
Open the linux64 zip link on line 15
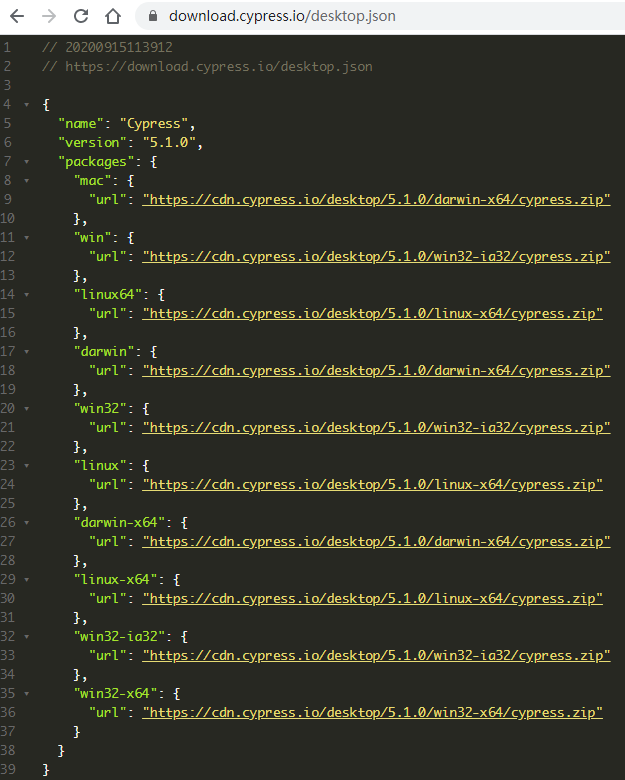point(372,314)
